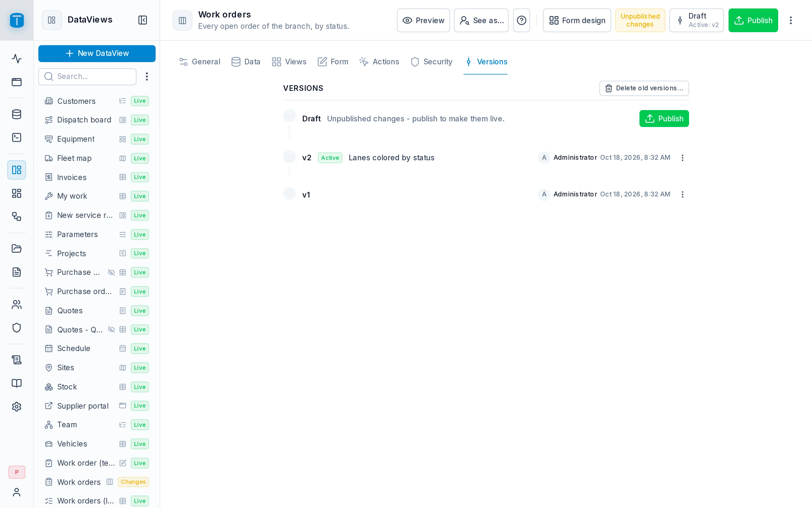Switch to the Form tab
This screenshot has height=508, width=812.
click(333, 62)
